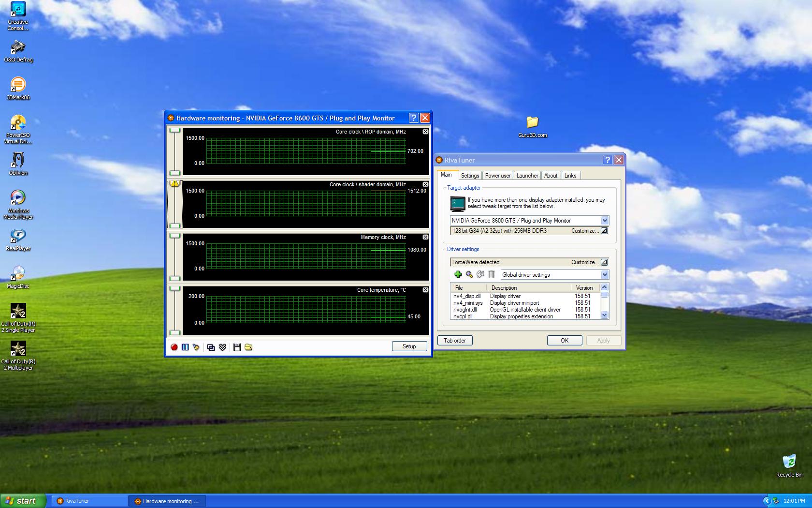Select nv4_disp.dll in the driver file list
812x508 pixels.
tap(467, 296)
